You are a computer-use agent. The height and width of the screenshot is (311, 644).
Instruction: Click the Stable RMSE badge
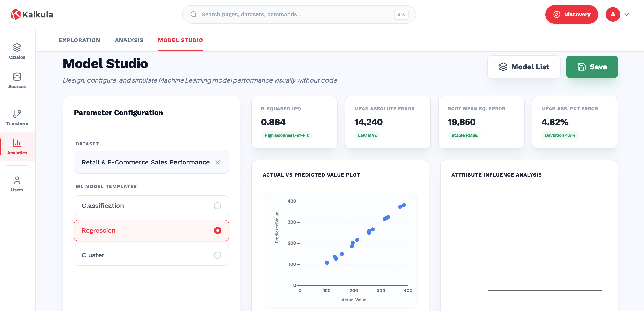click(464, 135)
